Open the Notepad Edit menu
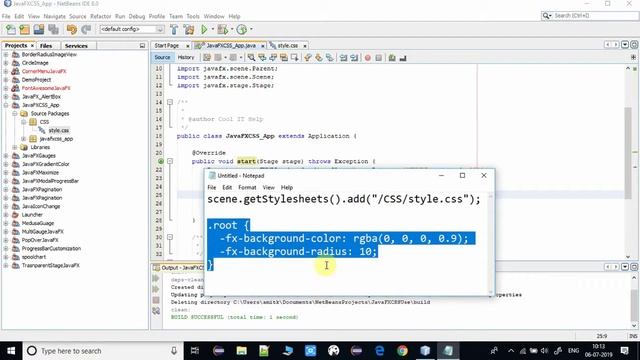640x360 pixels. [x=227, y=187]
